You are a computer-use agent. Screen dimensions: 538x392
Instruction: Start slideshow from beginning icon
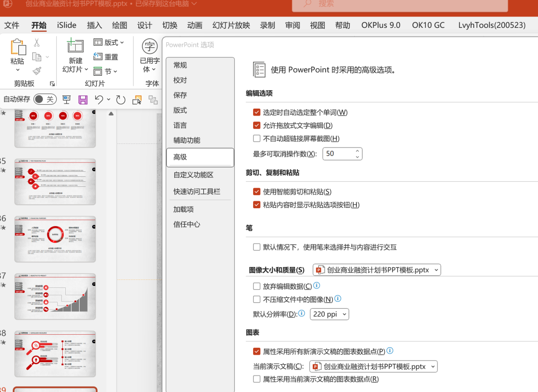[x=66, y=100]
